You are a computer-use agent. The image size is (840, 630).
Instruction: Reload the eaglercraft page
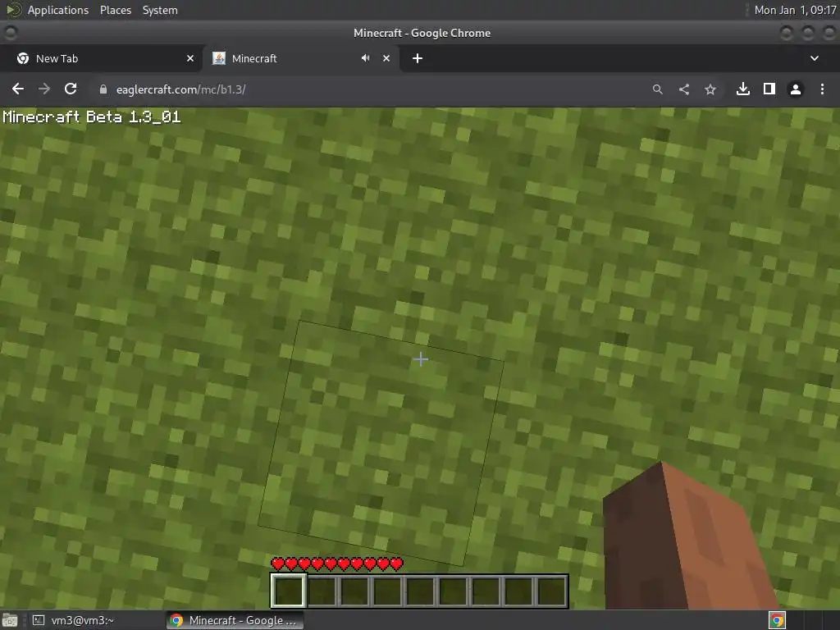coord(71,89)
